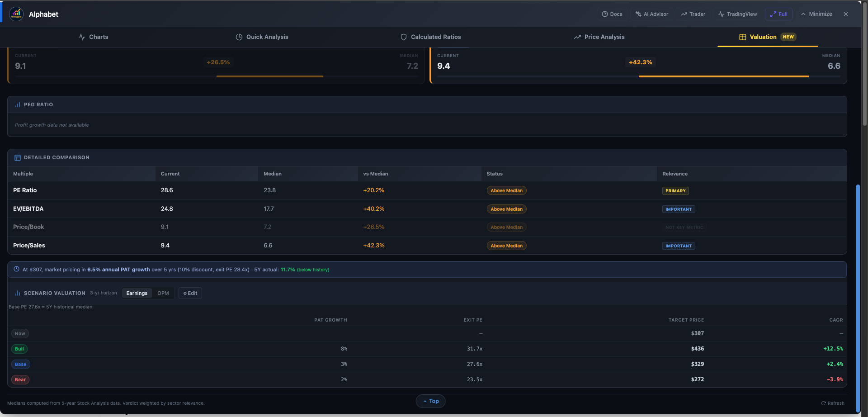Click the clock icon in market pricing banner
Viewport: 868px width, 417px height.
click(16, 269)
